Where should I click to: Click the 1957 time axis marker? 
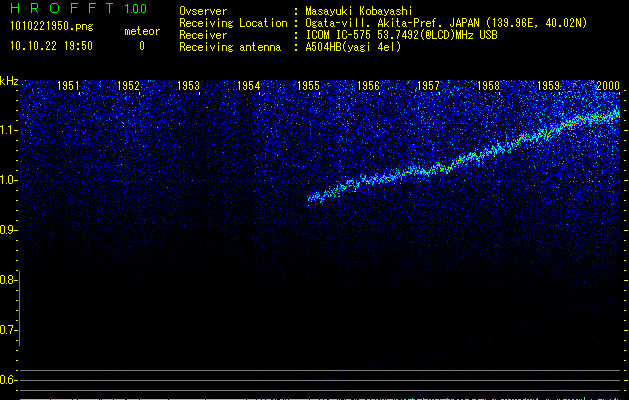(x=428, y=85)
